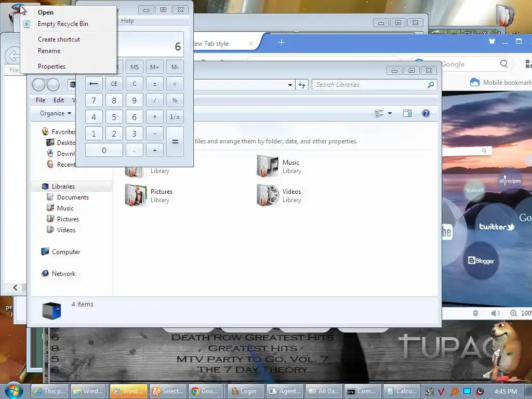
Task: Click the 1/x reciprocal key
Action: [175, 117]
